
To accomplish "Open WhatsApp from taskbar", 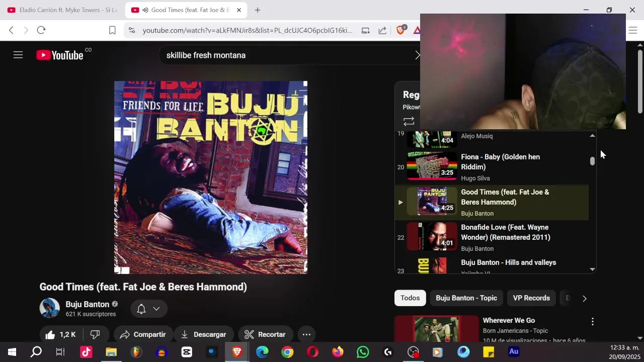I will point(363,352).
